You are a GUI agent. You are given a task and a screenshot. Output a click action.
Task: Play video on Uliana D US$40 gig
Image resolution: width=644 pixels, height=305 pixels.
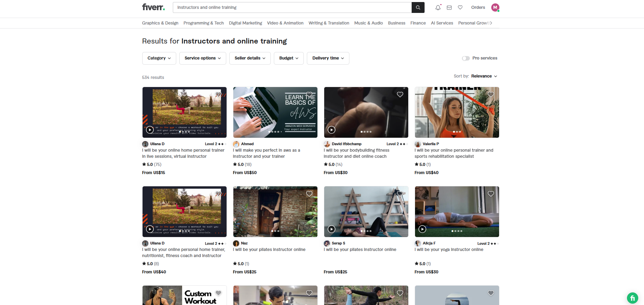[150, 229]
